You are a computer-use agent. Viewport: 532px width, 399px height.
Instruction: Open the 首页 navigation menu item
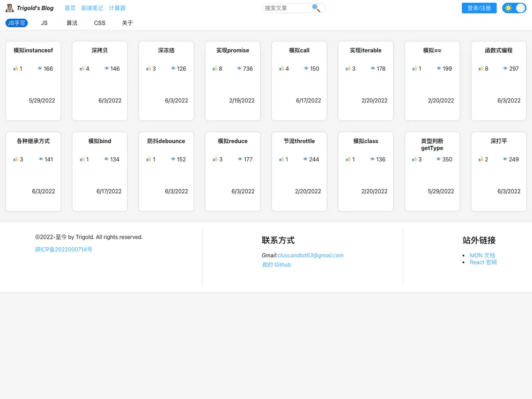point(70,8)
